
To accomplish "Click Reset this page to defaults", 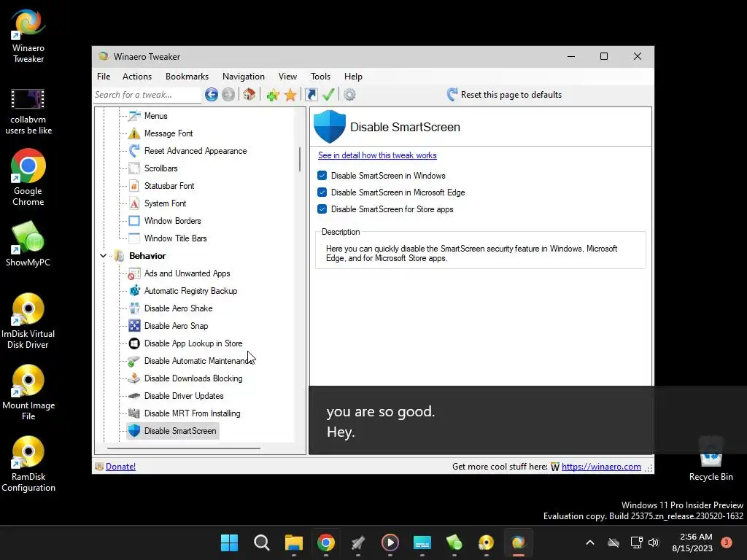I will [505, 95].
